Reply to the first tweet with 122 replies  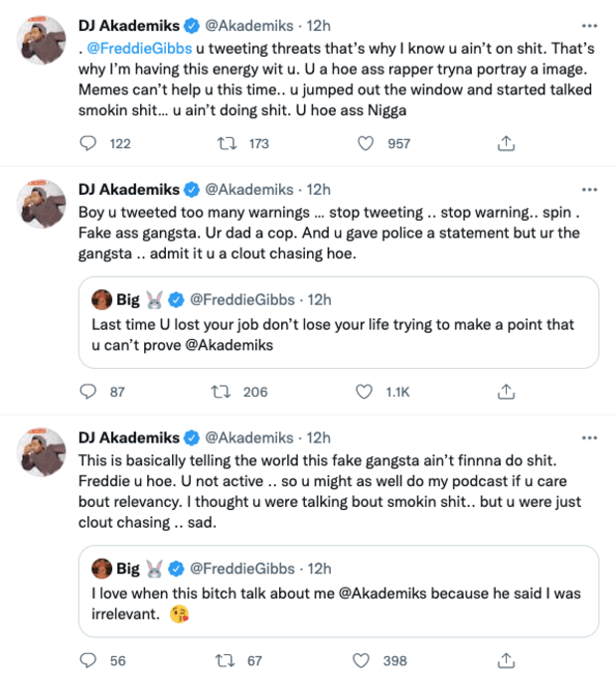click(x=88, y=143)
